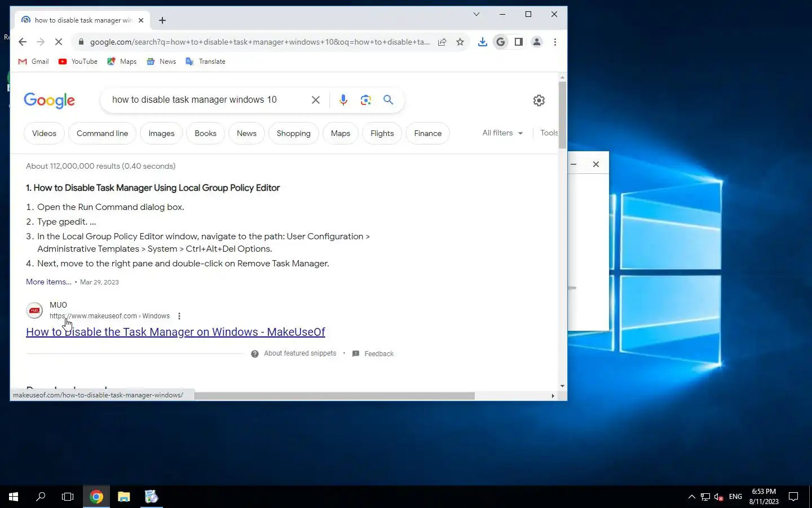Click the network tray icon
The image size is (812, 508).
click(x=705, y=497)
